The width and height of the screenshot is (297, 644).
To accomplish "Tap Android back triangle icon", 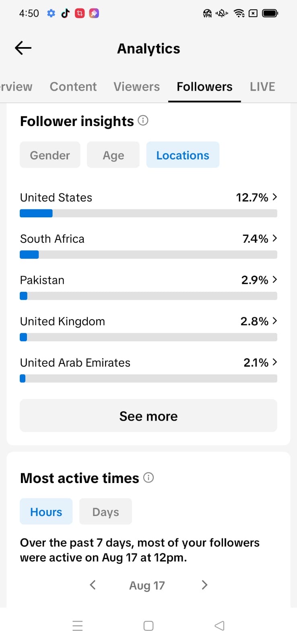I will click(x=219, y=625).
